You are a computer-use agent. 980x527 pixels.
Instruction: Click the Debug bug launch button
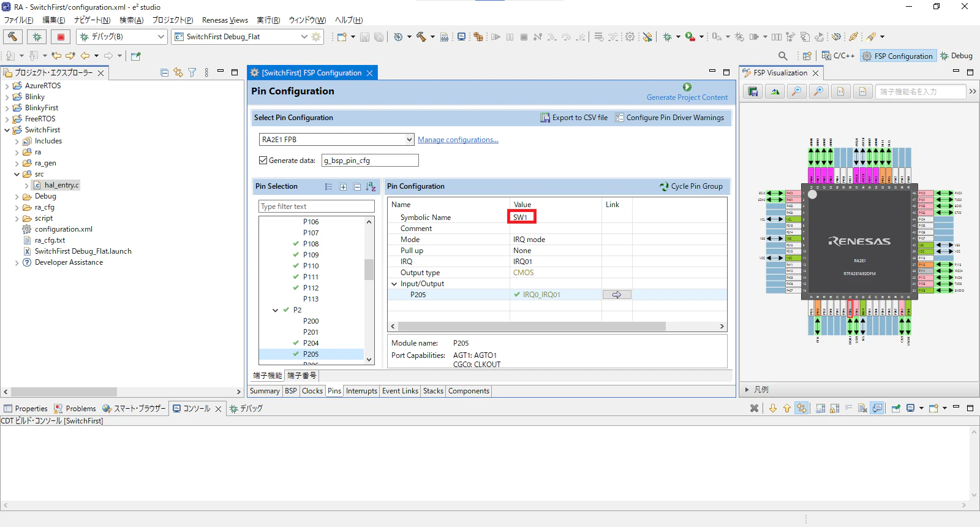(37, 37)
